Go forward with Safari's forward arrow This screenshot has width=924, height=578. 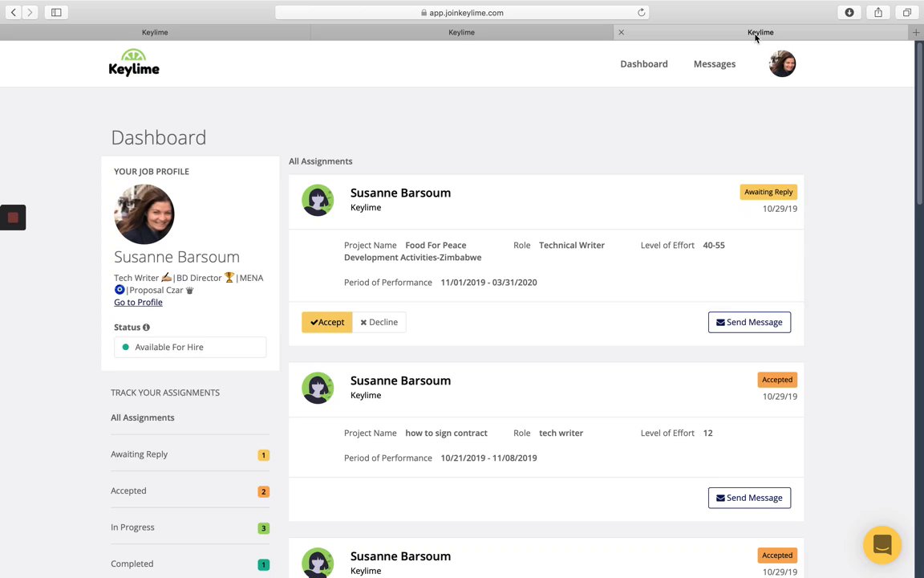(x=30, y=12)
